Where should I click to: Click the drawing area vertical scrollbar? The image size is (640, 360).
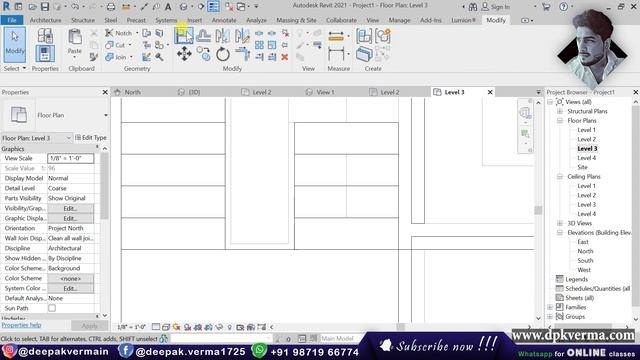[538, 210]
